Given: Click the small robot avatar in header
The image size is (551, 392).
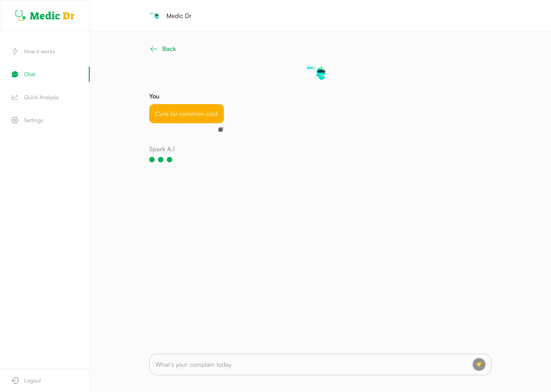Looking at the screenshot, I should (155, 16).
